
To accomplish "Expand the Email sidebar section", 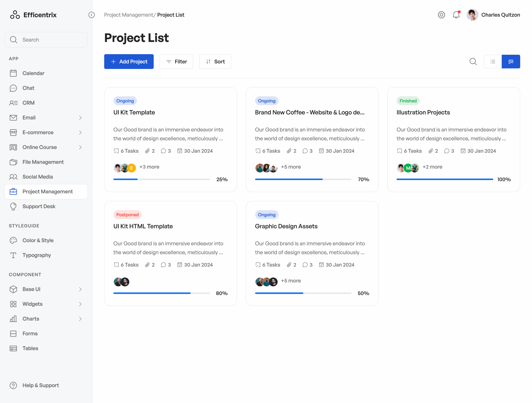I will tap(80, 118).
